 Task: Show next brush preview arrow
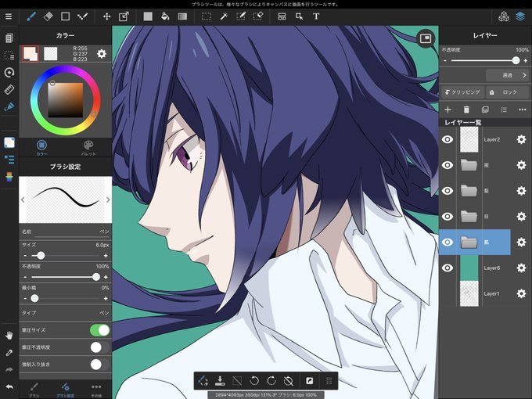tap(108, 199)
